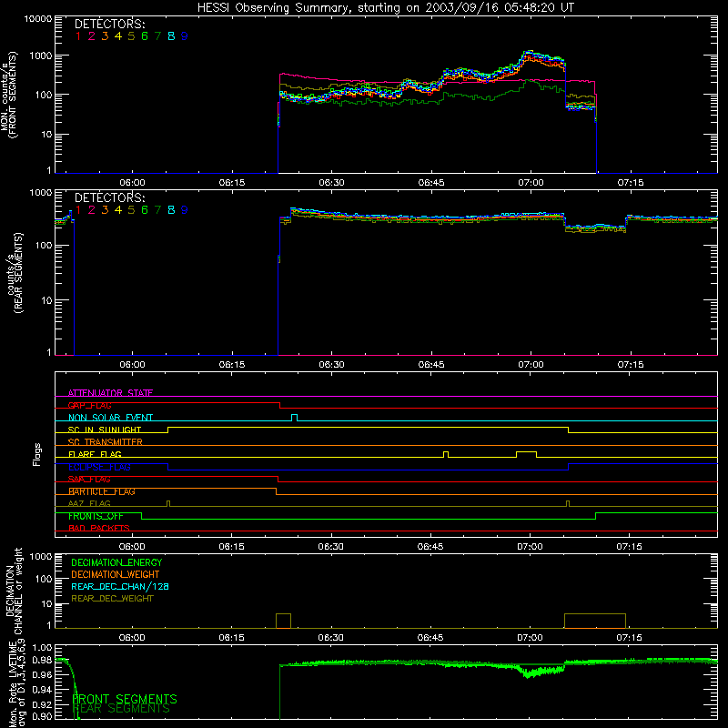Screen dimensions: 728x728
Task: Click the DETECTORS: label in rear segments plot
Action: 109,197
